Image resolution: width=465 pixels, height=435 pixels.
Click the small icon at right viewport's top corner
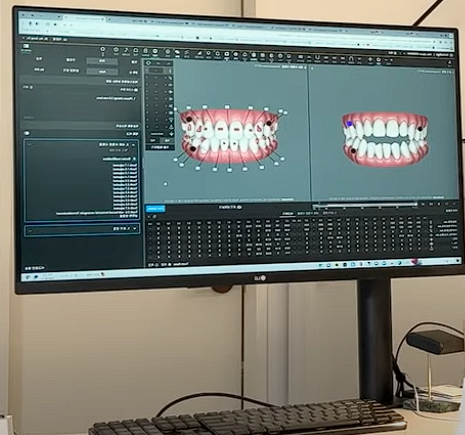(x=312, y=68)
